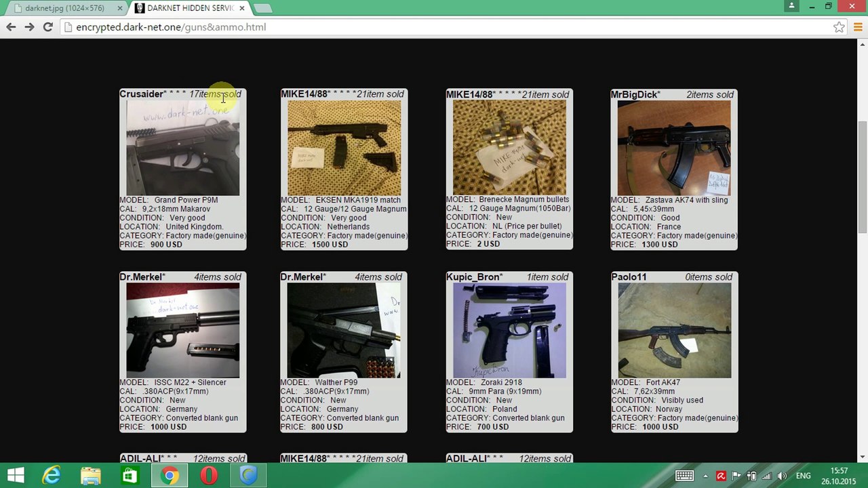
Task: Open the EKSEN MKA1919 match listing photo
Action: tap(344, 148)
